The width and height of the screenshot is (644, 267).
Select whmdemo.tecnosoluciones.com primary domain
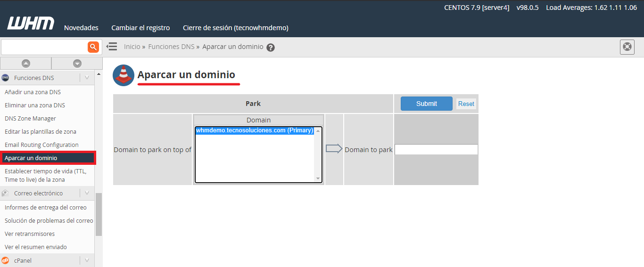[255, 130]
